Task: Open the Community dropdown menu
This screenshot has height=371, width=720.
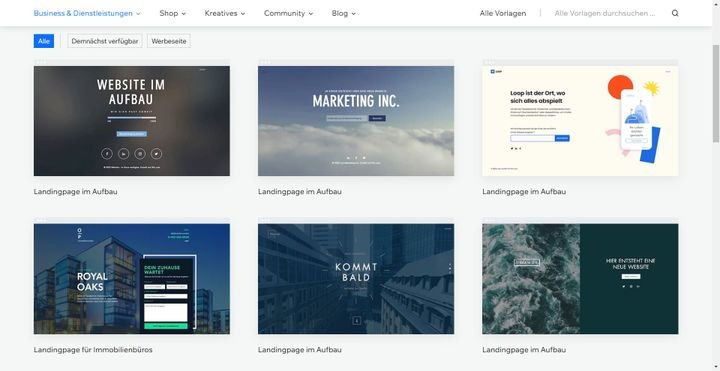Action: 288,13
